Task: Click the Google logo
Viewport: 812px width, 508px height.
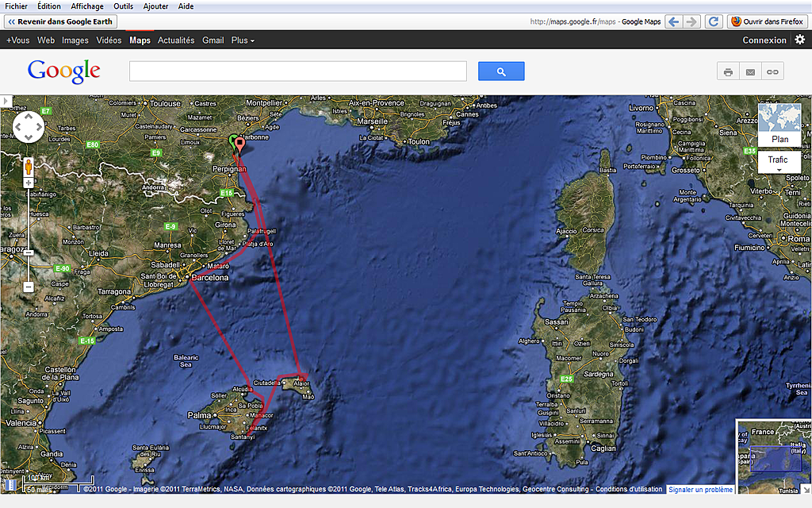Action: 63,71
